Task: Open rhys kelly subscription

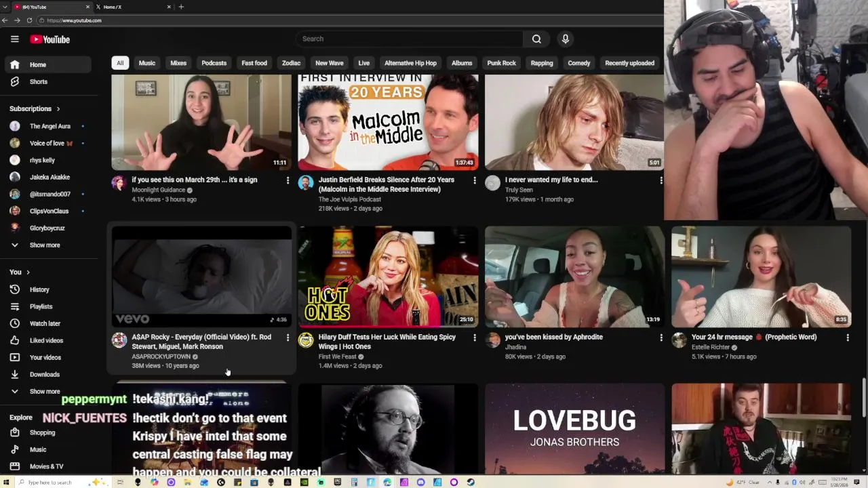Action: point(47,160)
